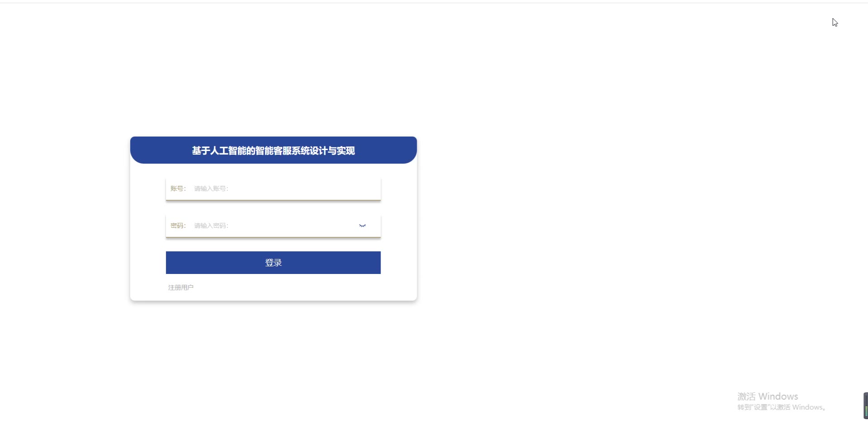Screen dimensions: 868x434
Task: Click the 账号: label text
Action: 178,189
